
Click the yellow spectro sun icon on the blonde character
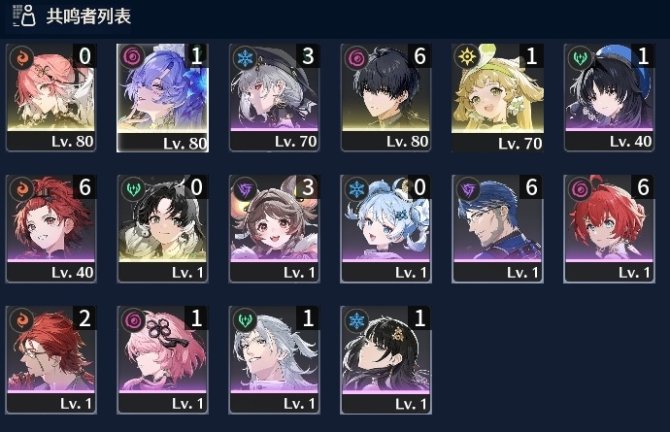point(467,57)
